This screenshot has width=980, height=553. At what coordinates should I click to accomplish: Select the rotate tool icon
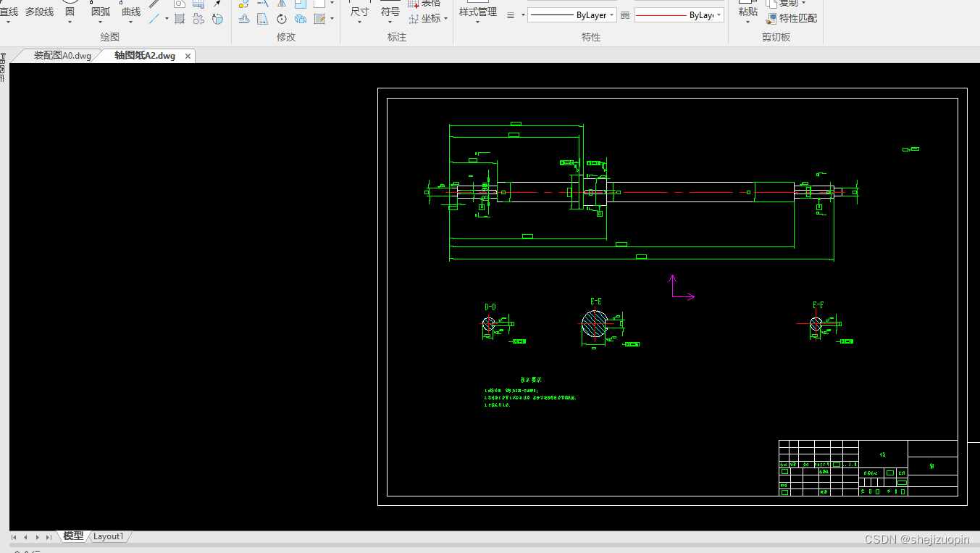(282, 19)
